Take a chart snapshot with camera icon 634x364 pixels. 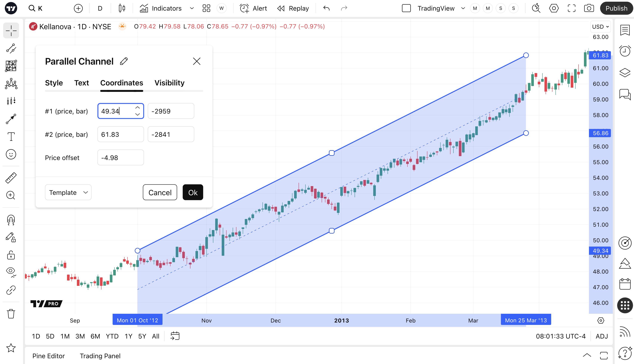pyautogui.click(x=589, y=8)
